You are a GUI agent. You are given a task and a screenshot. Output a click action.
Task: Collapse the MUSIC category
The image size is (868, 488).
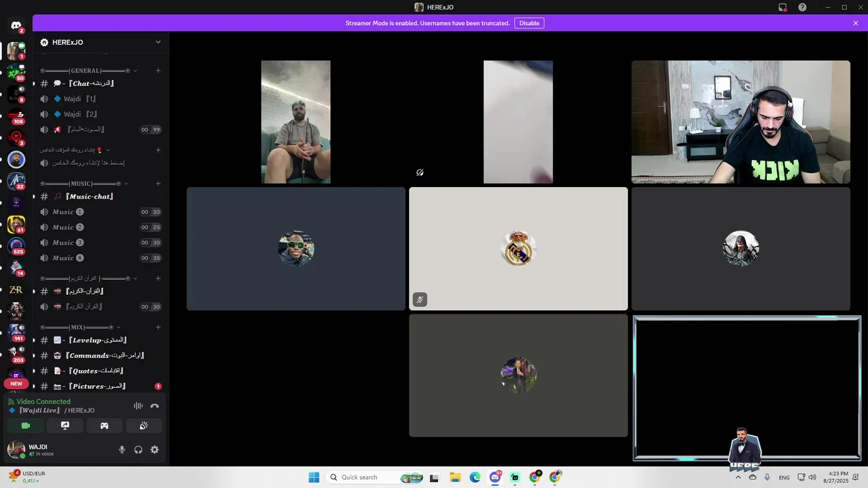tap(84, 184)
